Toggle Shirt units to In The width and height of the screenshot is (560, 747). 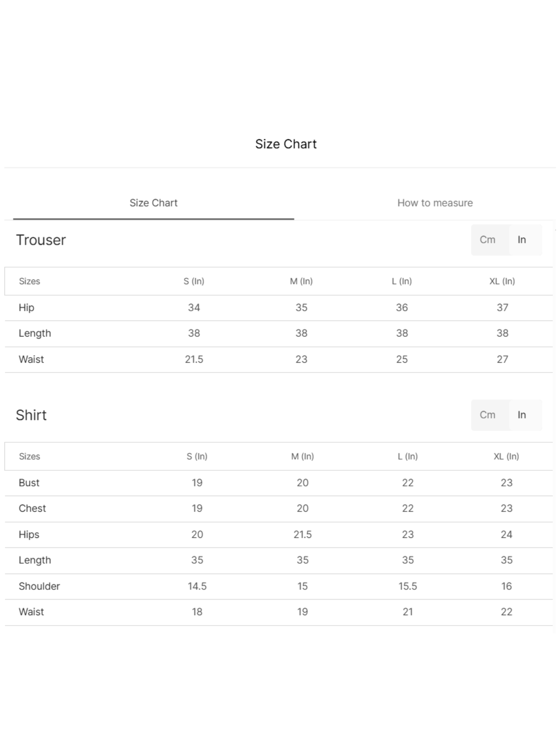coord(522,415)
